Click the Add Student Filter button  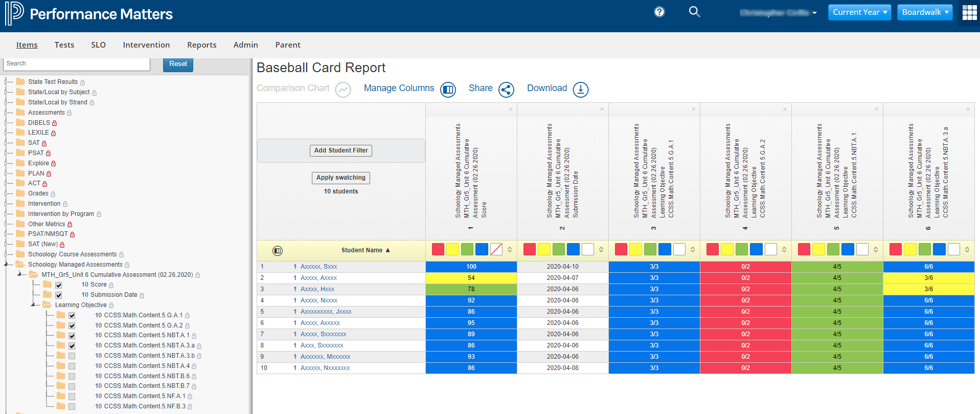(x=341, y=150)
